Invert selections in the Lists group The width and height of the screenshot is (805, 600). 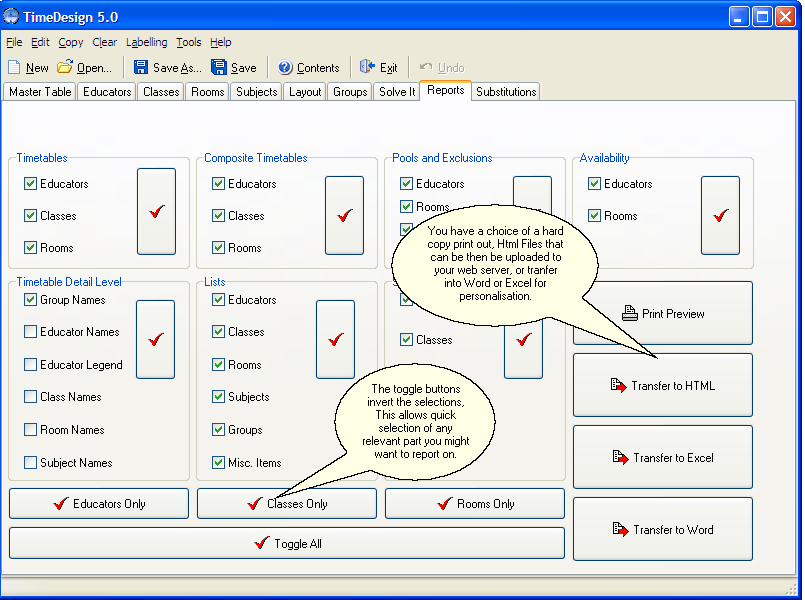pos(336,340)
